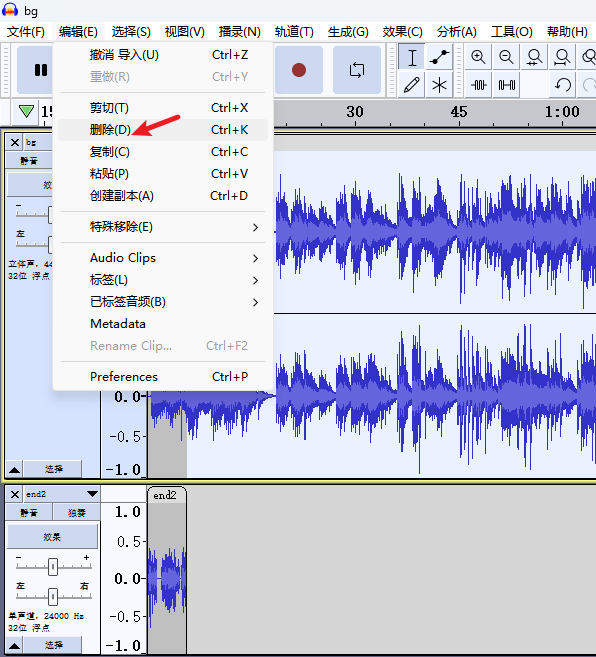This screenshot has width=596, height=657.
Task: Click the 30 mark on timeline ruler
Action: (x=355, y=112)
